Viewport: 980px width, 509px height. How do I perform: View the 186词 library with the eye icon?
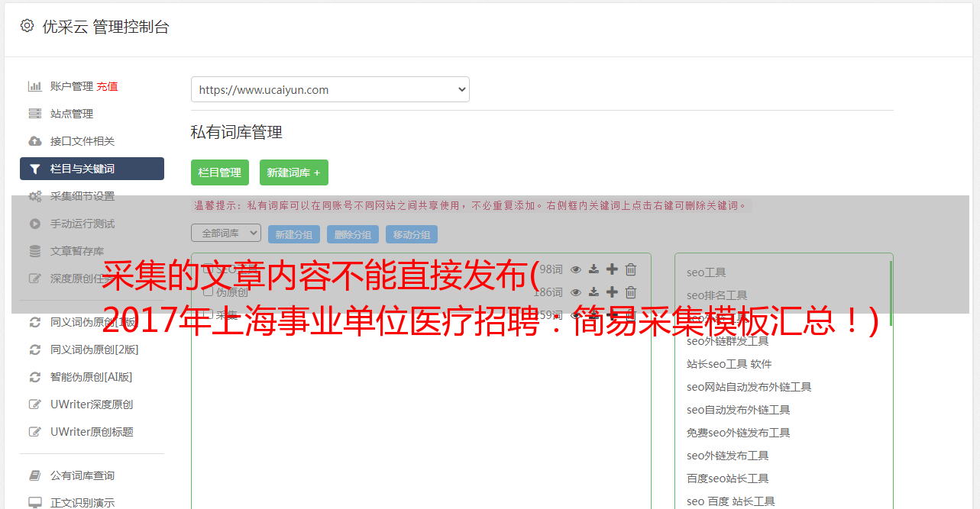click(x=576, y=292)
